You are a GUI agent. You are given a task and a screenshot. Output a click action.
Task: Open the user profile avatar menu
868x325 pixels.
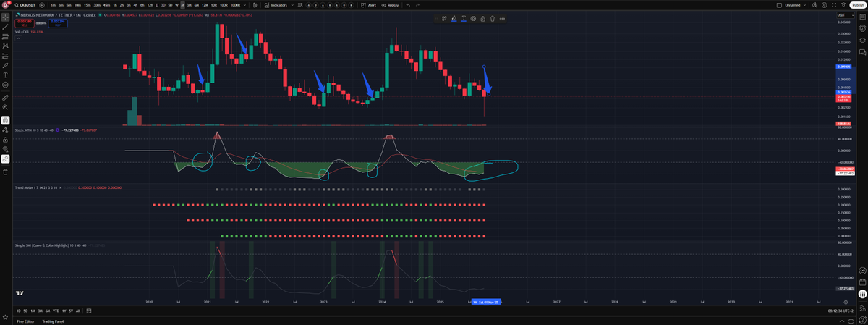(x=5, y=5)
